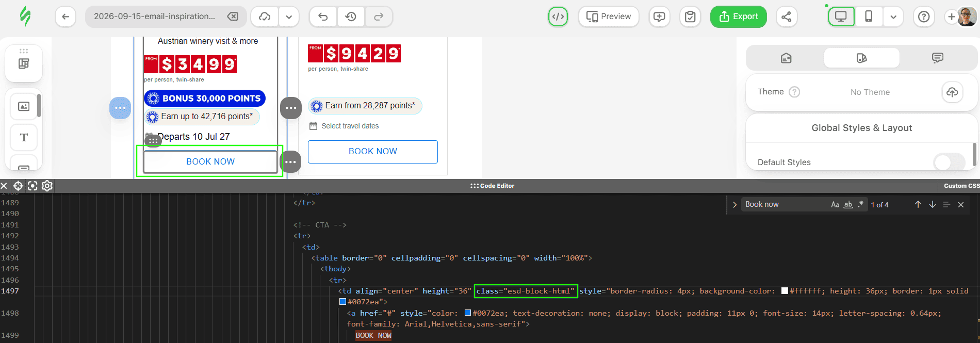Click the BOOK NOW button under $9429
Screen dimensions: 980x343
[x=373, y=152]
